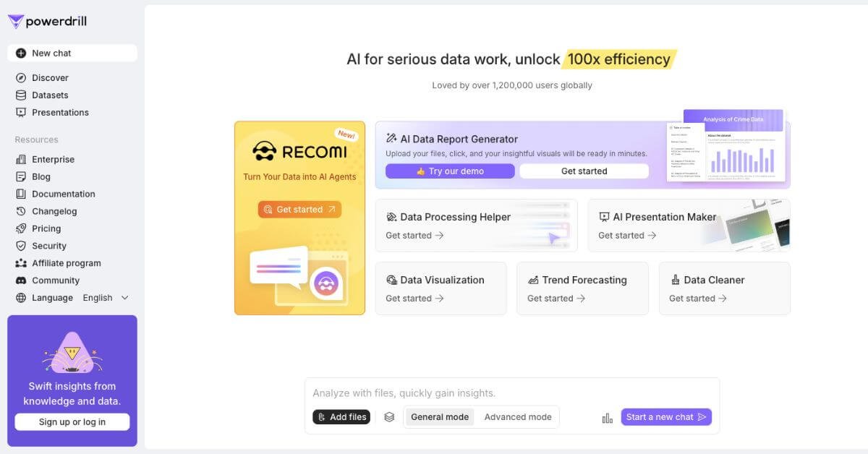Click the bar chart icon near Start a new chat
The image size is (868, 454).
pos(608,418)
